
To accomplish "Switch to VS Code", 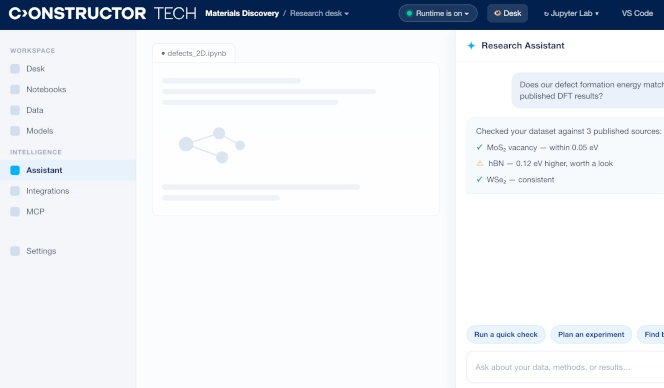I will pyautogui.click(x=637, y=14).
